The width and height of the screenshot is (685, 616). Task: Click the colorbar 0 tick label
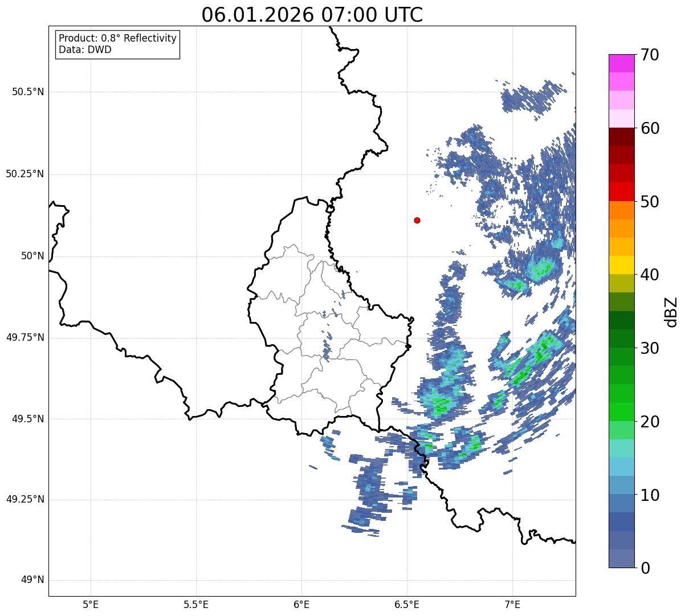coord(645,568)
